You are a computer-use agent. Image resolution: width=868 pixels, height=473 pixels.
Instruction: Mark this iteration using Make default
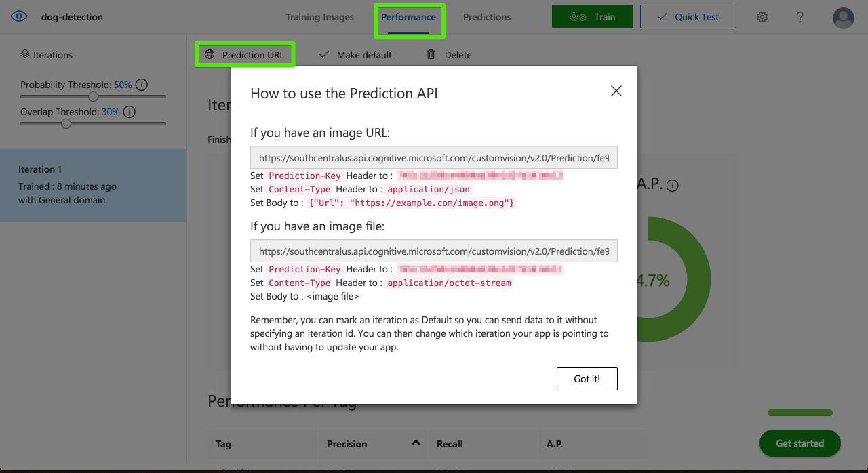tap(355, 54)
